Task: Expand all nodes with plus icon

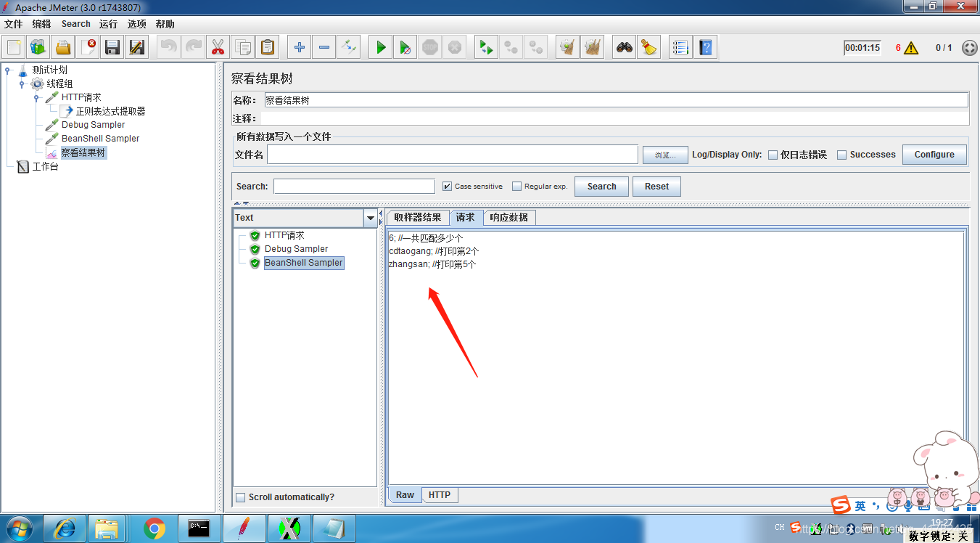Action: tap(299, 48)
